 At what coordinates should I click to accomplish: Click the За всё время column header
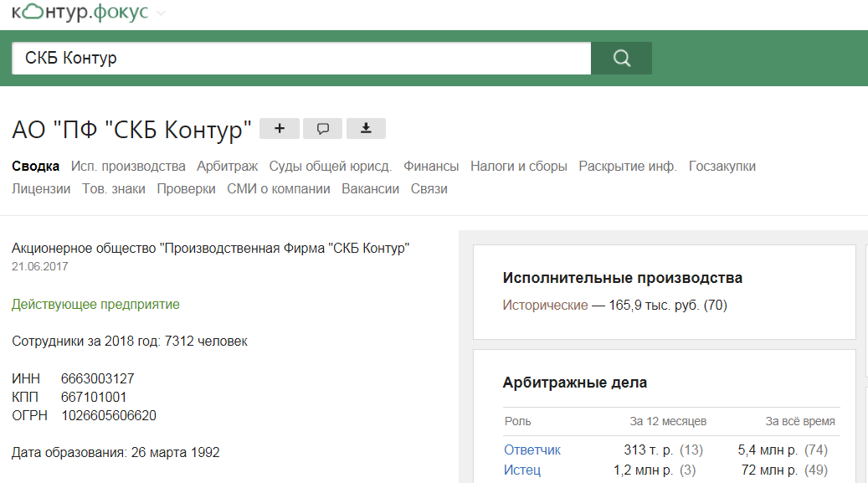800,422
